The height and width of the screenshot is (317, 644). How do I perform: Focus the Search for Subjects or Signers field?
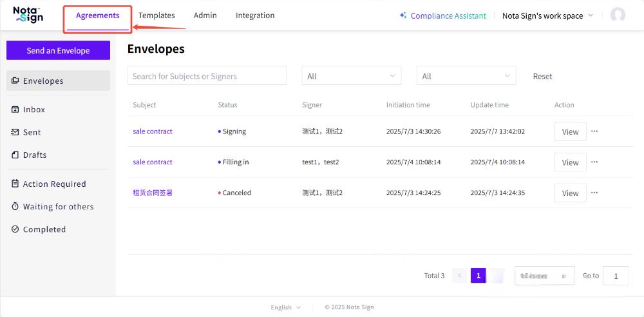(x=207, y=76)
